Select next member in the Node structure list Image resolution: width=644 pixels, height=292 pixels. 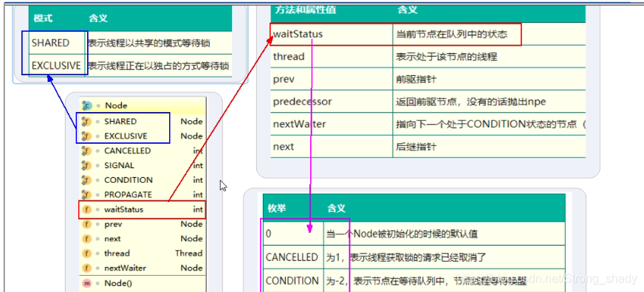143,239
